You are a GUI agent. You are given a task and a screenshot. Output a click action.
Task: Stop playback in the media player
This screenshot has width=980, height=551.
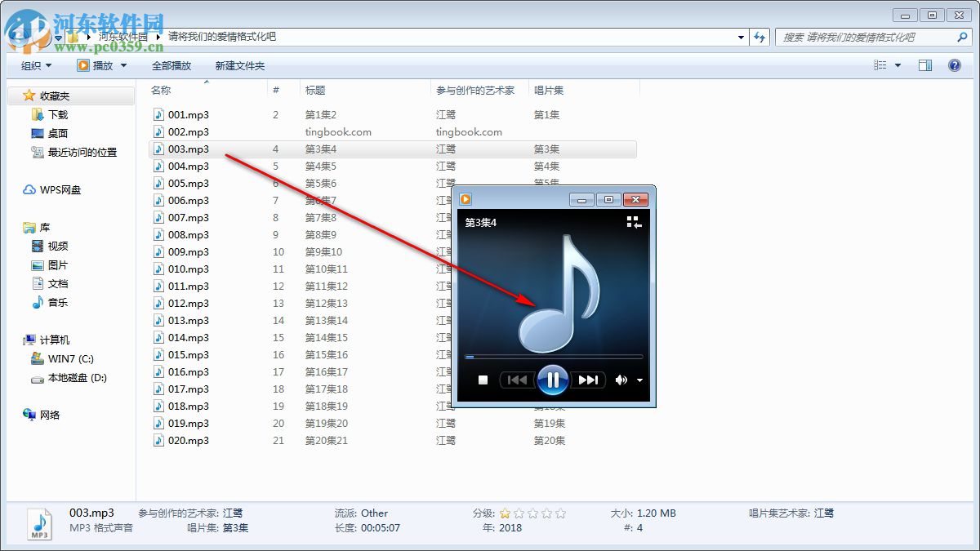coord(483,380)
